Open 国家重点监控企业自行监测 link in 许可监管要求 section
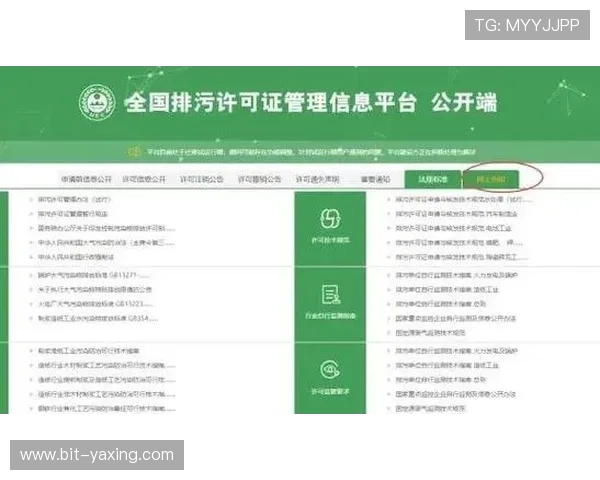The height and width of the screenshot is (480, 600). (x=456, y=394)
